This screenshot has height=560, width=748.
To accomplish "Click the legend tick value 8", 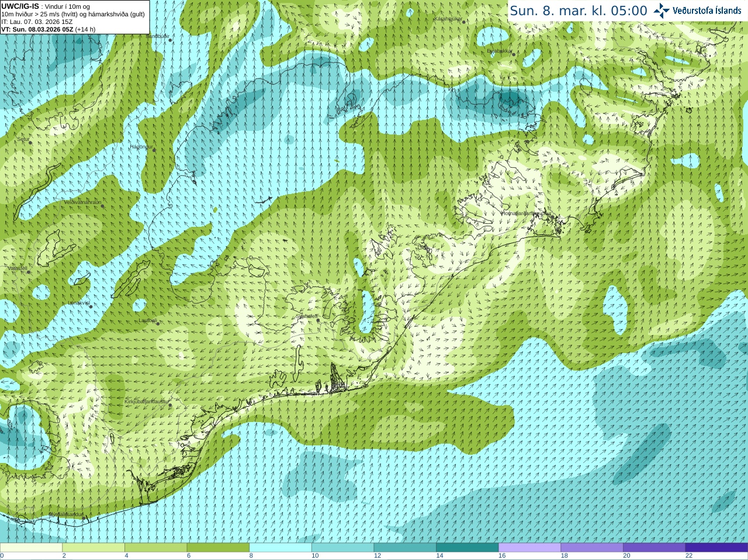I will 251,556.
